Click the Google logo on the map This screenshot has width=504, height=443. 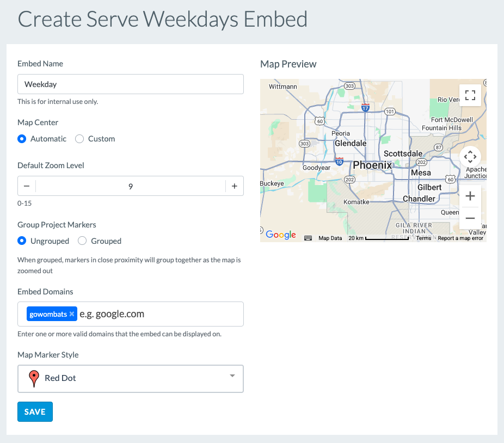coord(281,235)
